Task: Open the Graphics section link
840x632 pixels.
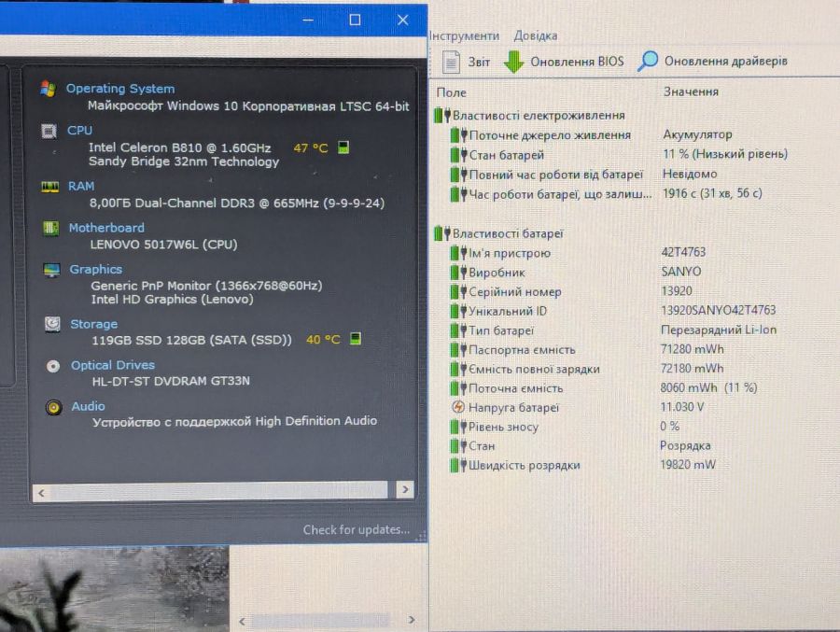Action: pyautogui.click(x=95, y=269)
